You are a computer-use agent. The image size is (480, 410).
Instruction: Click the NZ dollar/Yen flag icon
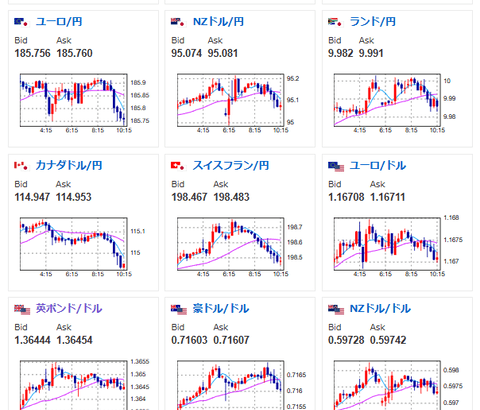pos(178,22)
